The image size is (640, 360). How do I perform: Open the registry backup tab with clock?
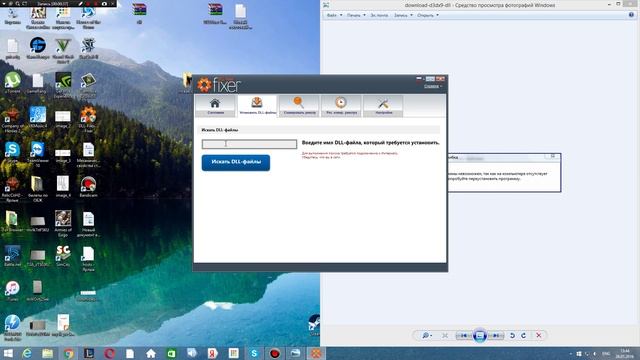tap(341, 106)
